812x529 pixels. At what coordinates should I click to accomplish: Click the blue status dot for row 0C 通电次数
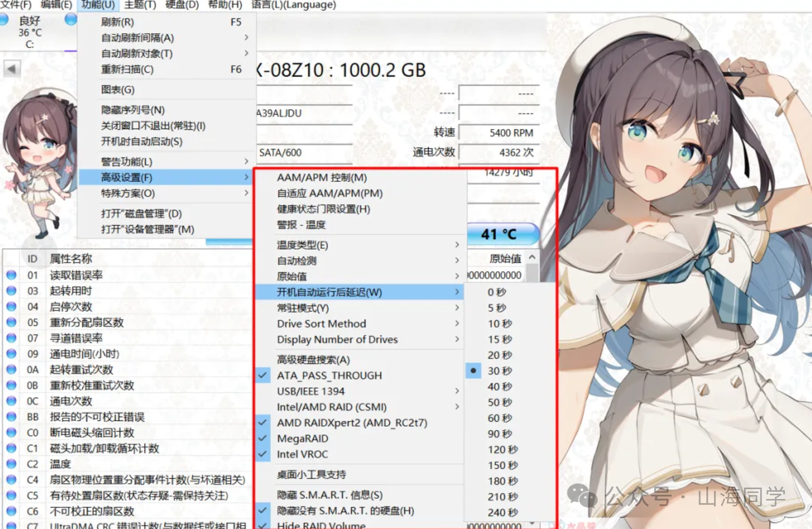11,401
